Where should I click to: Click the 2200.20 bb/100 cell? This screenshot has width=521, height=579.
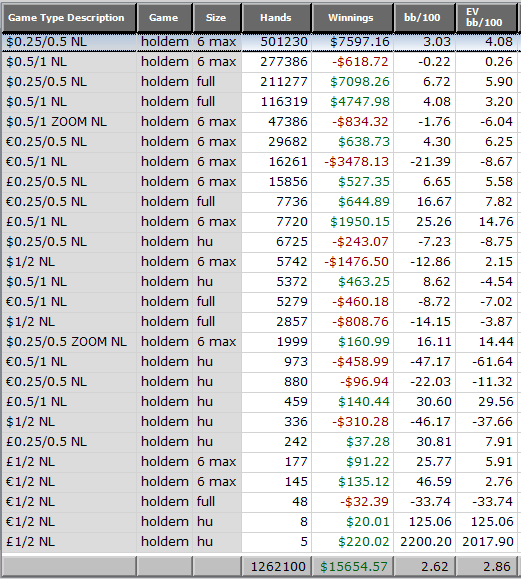[x=425, y=542]
